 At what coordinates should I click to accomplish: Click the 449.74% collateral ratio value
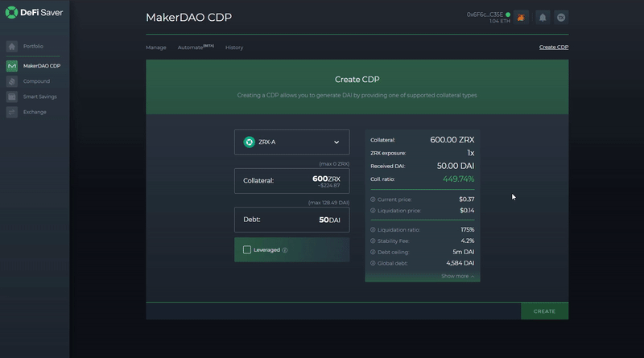[458, 179]
